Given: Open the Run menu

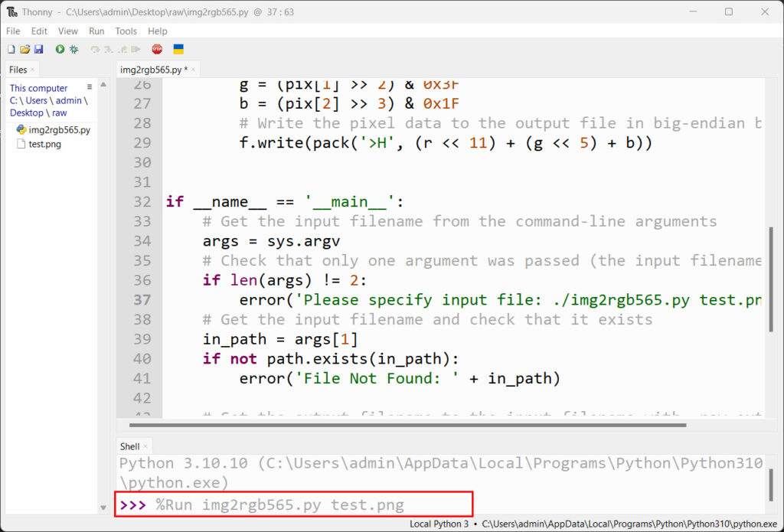Looking at the screenshot, I should [x=96, y=31].
